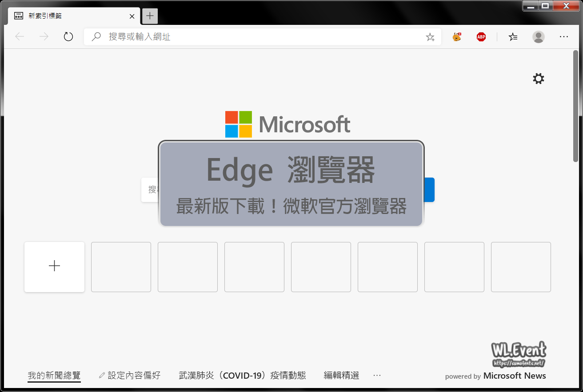Viewport: 583px width, 392px height.
Task: Click the address bar search field
Action: point(262,37)
